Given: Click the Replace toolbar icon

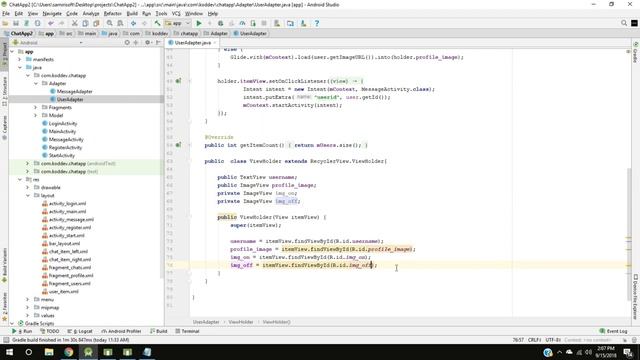Looking at the screenshot, I should coord(120,23).
